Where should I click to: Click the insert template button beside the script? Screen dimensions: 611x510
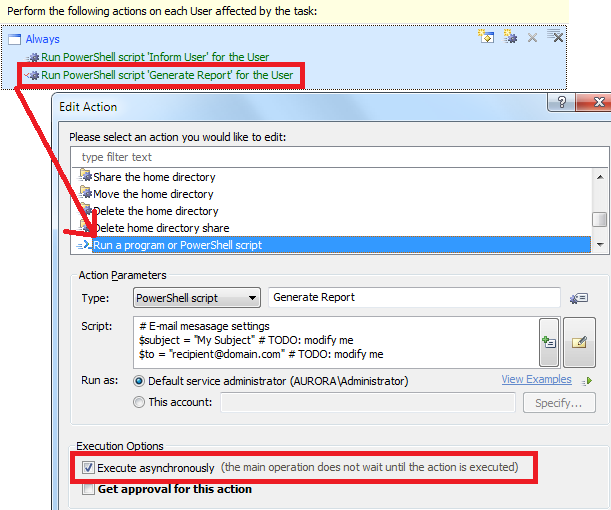click(548, 342)
